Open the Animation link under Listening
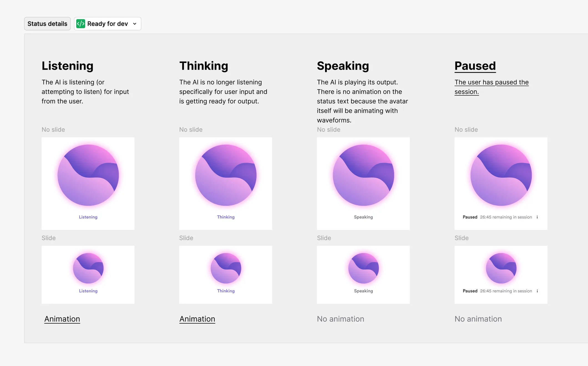Viewport: 588px width, 366px height. 62,319
